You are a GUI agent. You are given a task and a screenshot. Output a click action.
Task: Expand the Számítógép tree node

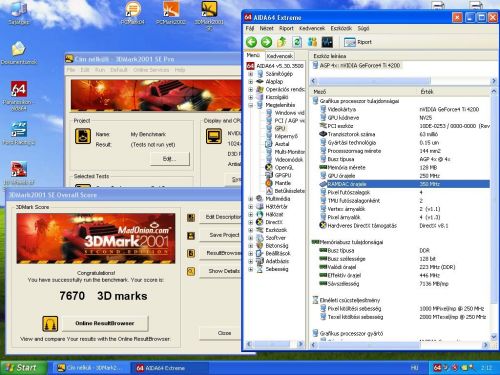[x=251, y=74]
